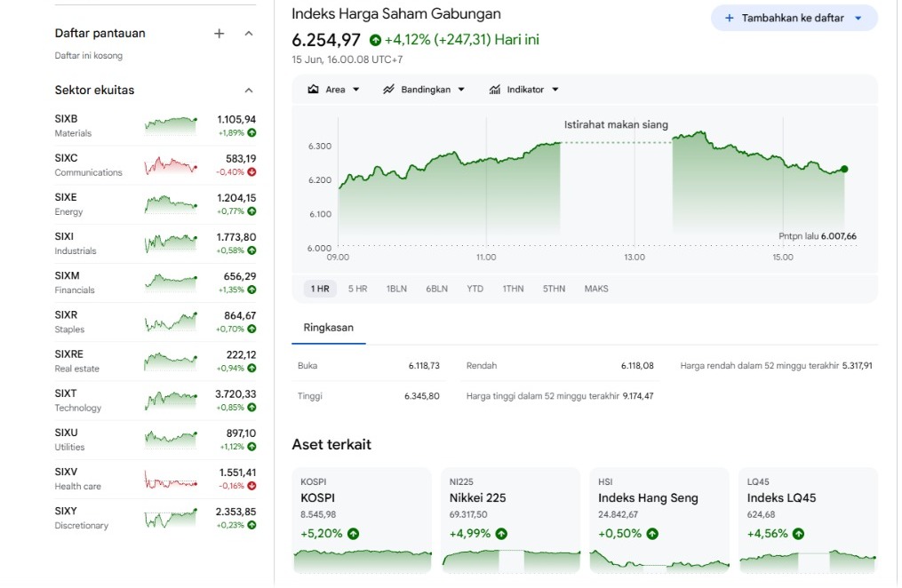This screenshot has height=588, width=902.
Task: Collapse the Daftar pantauan section
Action: pyautogui.click(x=249, y=34)
